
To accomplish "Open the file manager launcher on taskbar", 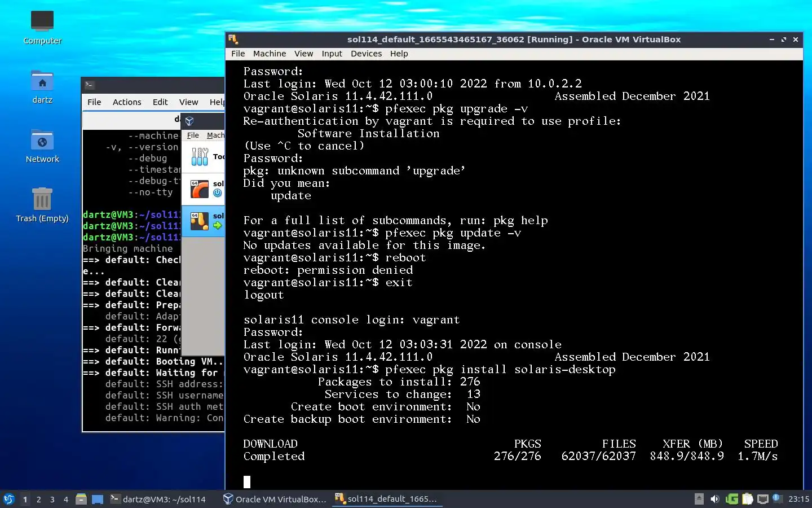I will coord(81,499).
